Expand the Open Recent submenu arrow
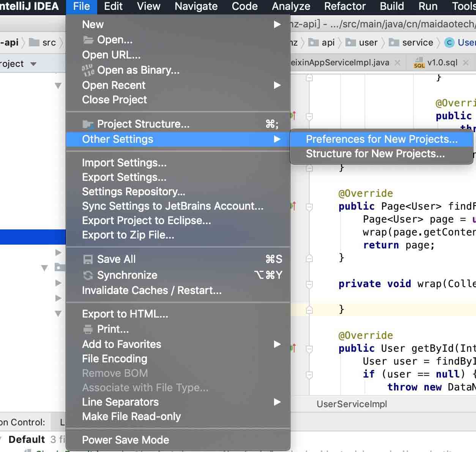The image size is (476, 452). pyautogui.click(x=277, y=85)
